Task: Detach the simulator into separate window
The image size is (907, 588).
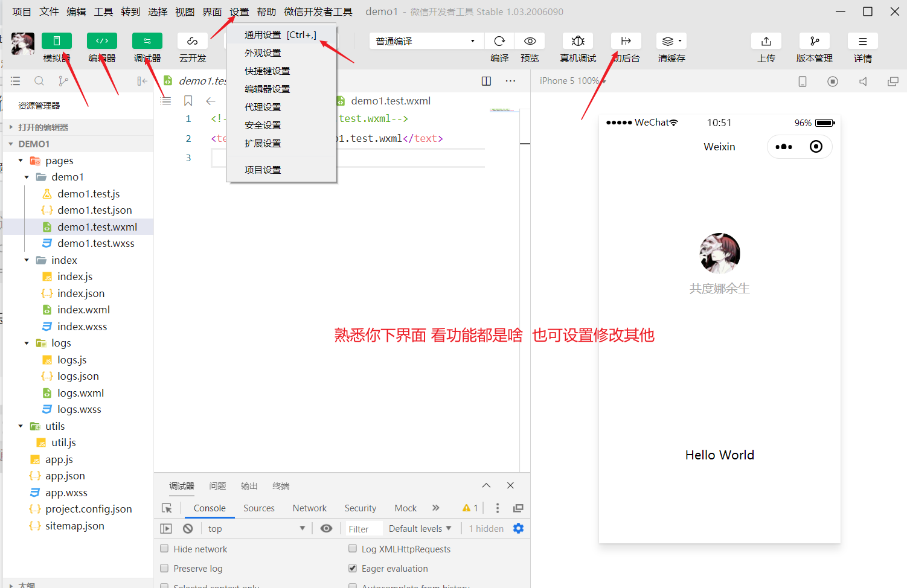Action: (893, 81)
